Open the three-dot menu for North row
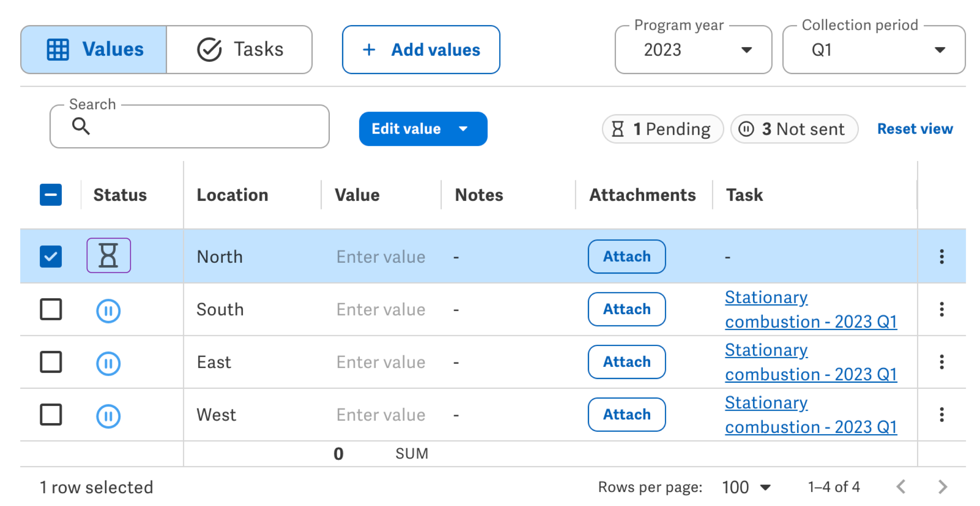This screenshot has width=980, height=506. (x=942, y=256)
